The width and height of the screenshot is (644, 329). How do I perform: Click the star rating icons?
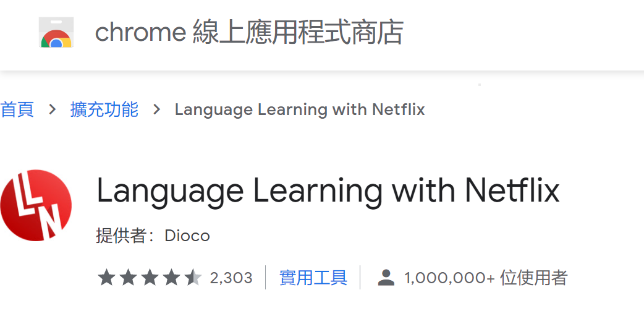point(150,278)
